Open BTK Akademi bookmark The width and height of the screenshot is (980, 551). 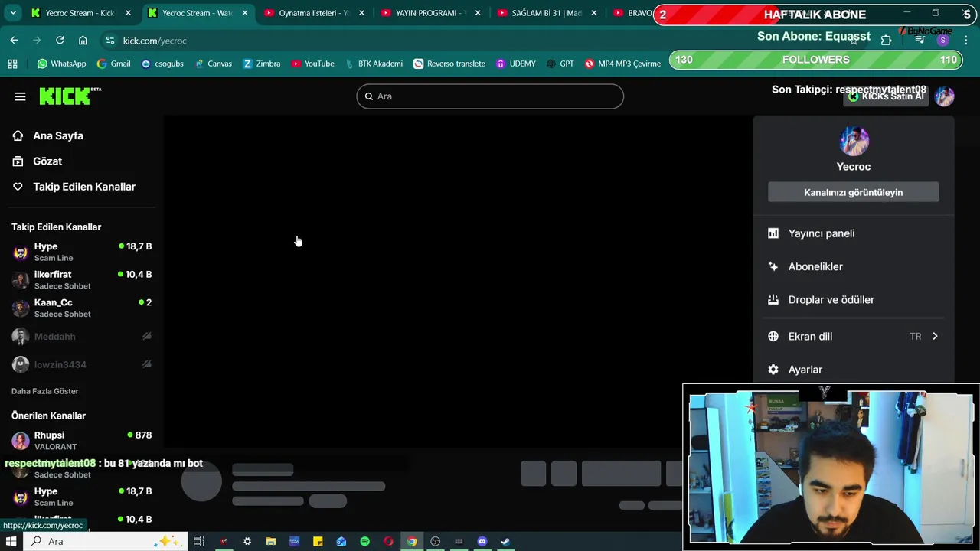(373, 64)
